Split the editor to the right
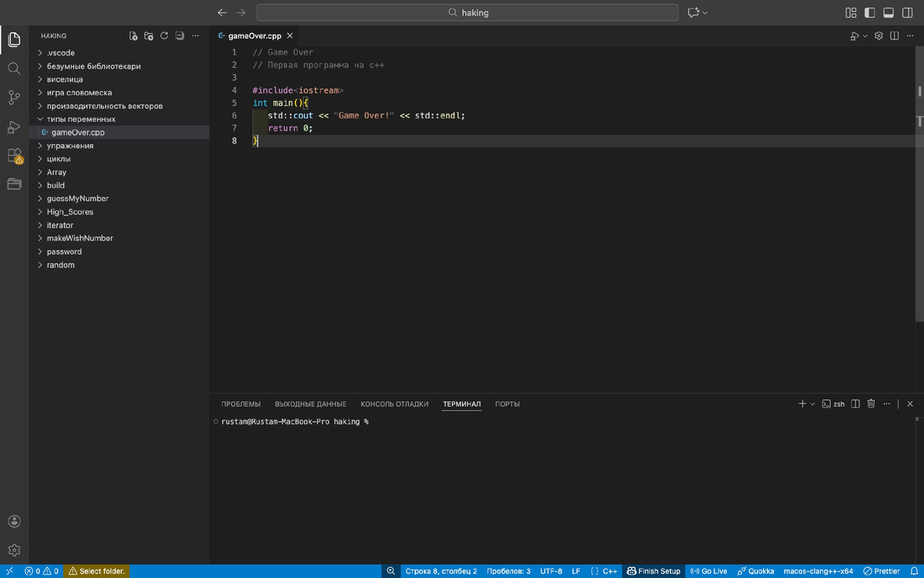This screenshot has height=578, width=924. pyautogui.click(x=895, y=35)
